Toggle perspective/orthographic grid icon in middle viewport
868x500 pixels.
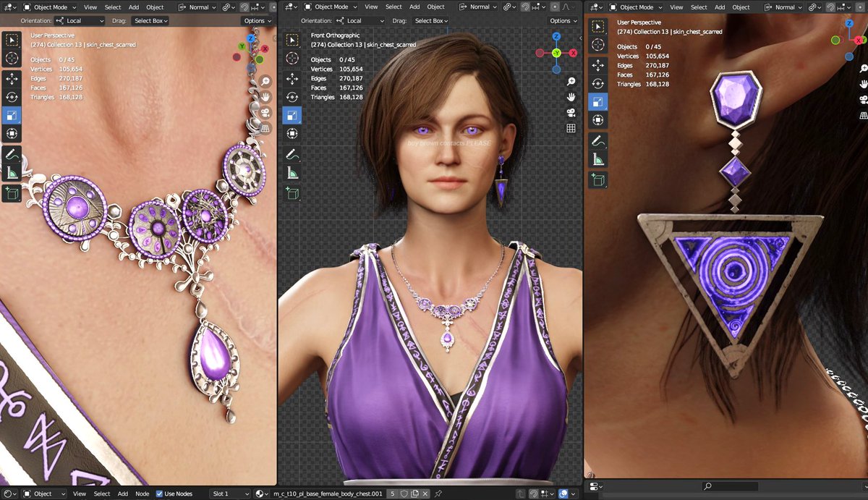click(x=571, y=128)
